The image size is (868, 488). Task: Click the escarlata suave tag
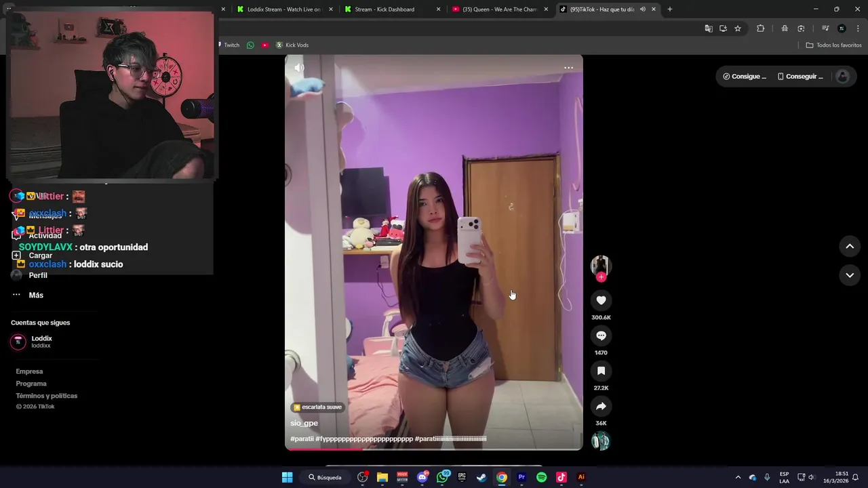pos(317,407)
